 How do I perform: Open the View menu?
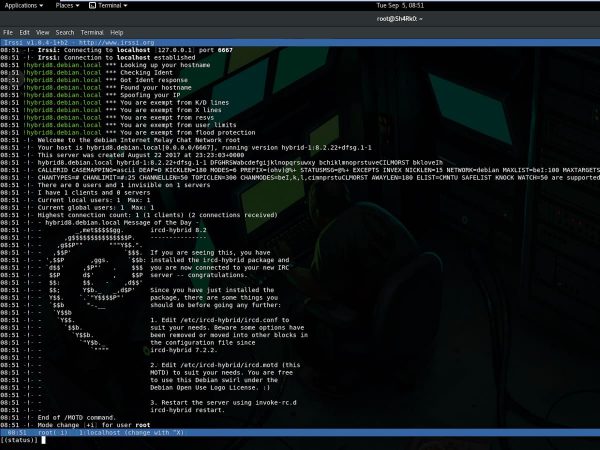[46, 33]
